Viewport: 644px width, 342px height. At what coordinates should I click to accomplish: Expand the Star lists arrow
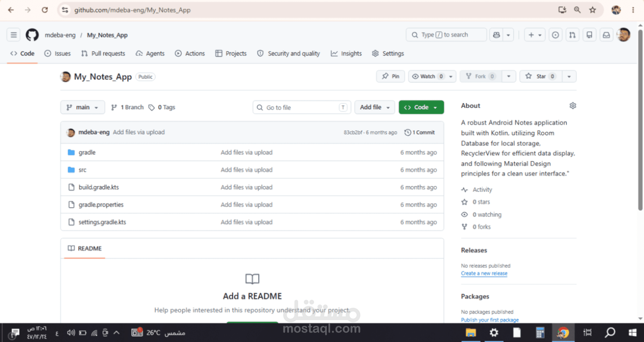coord(569,76)
